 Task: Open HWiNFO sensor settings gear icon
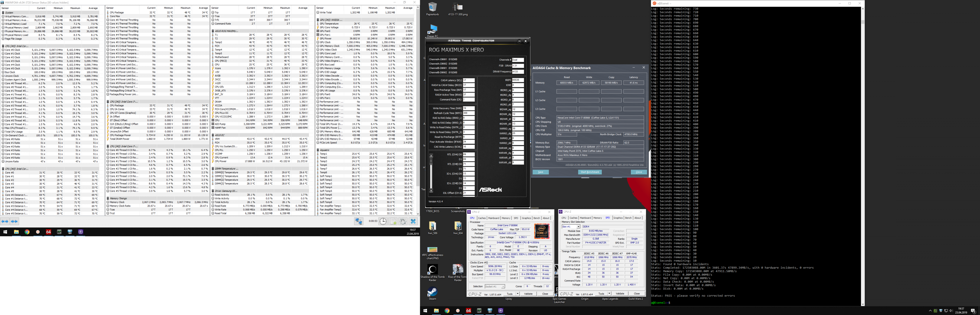pos(403,221)
